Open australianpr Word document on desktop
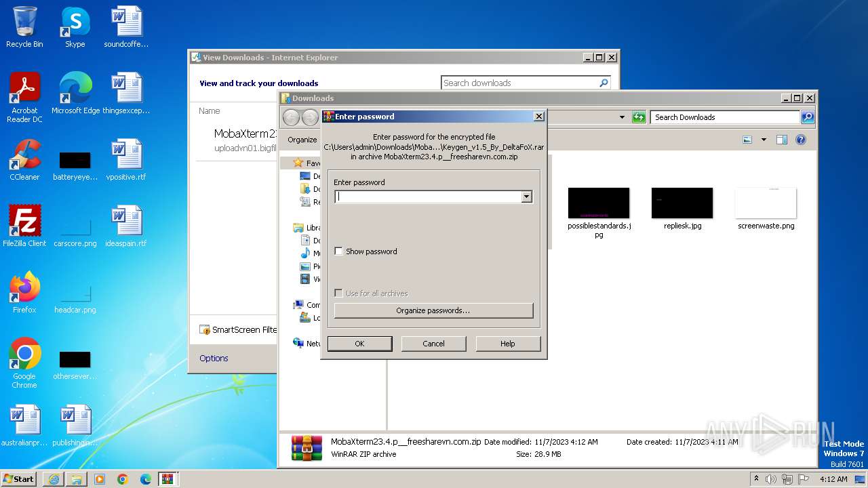The height and width of the screenshot is (488, 868). click(x=24, y=426)
